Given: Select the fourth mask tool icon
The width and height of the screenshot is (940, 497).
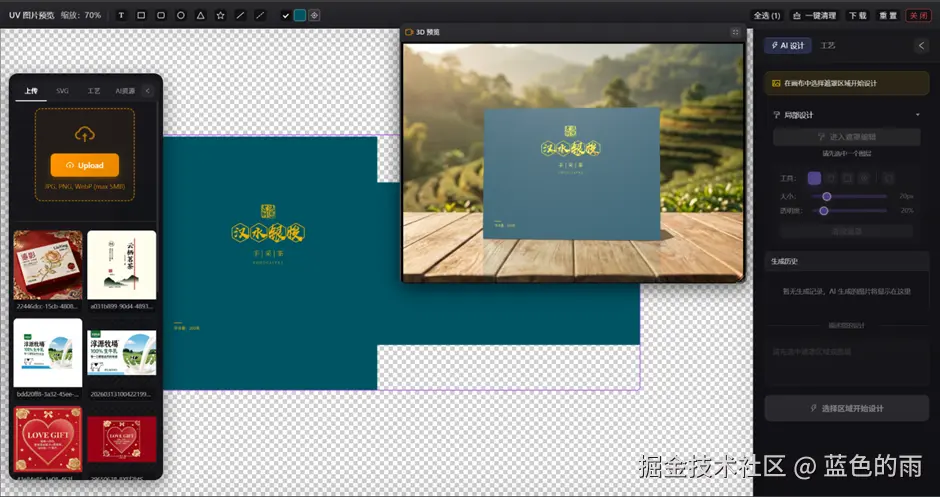Looking at the screenshot, I should 864,178.
